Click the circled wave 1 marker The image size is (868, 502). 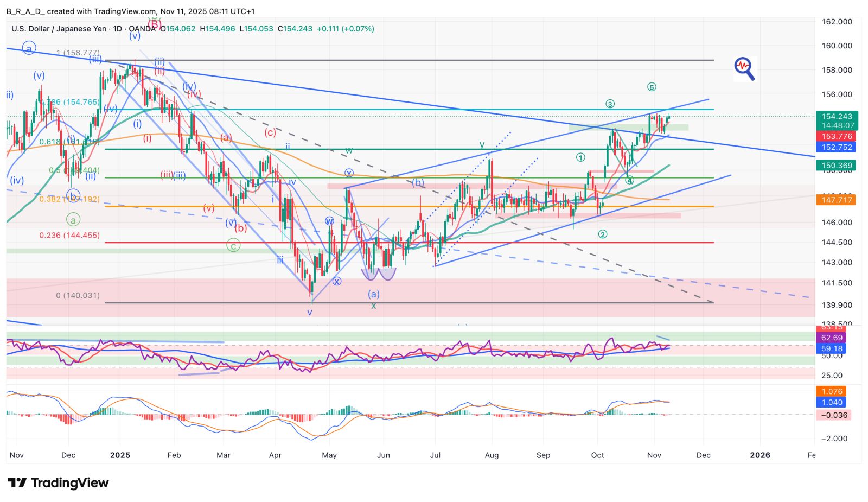pyautogui.click(x=580, y=157)
